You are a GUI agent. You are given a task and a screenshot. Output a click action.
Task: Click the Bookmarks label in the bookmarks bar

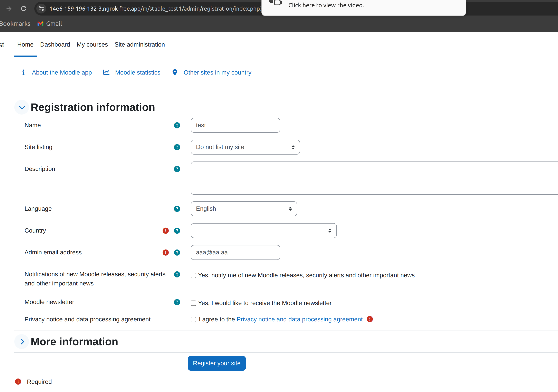(15, 23)
